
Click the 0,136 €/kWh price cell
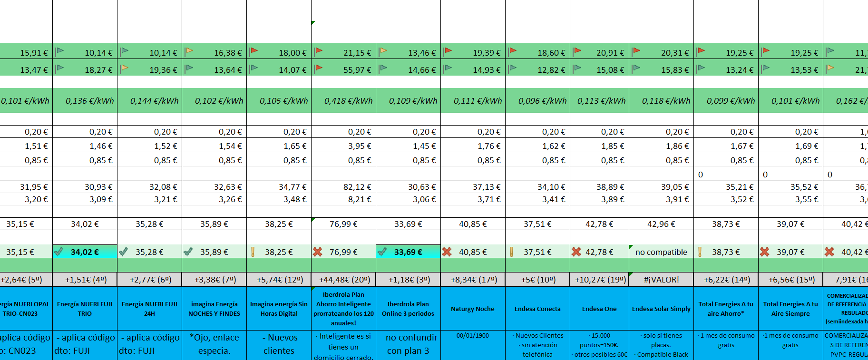click(85, 100)
